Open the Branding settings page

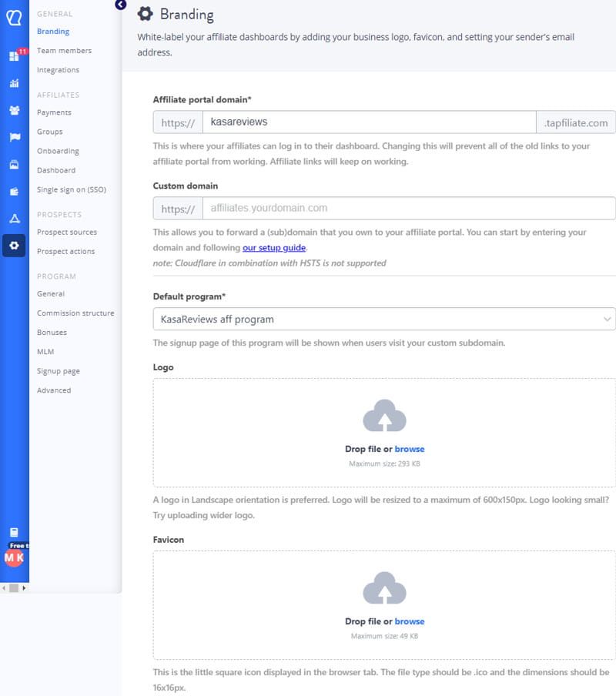coord(53,32)
